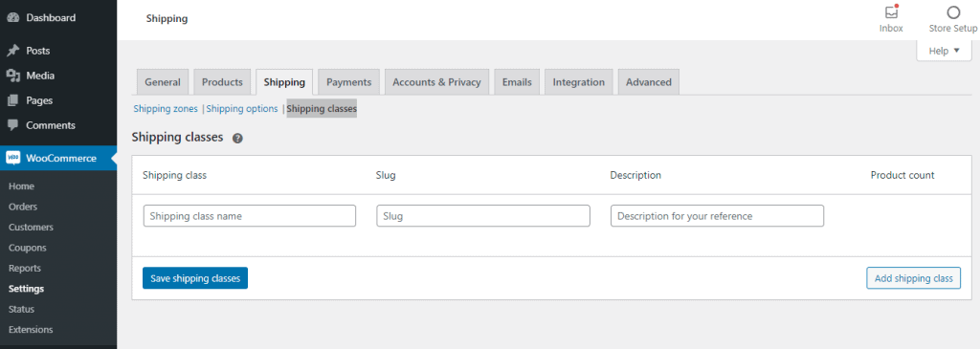
Task: Click Save shipping classes button
Action: [x=195, y=278]
